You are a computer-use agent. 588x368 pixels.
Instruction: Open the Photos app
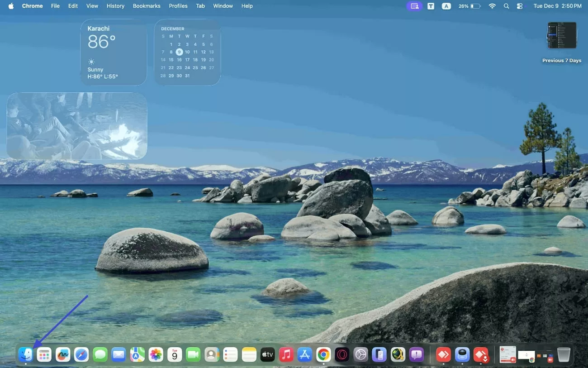pos(156,354)
